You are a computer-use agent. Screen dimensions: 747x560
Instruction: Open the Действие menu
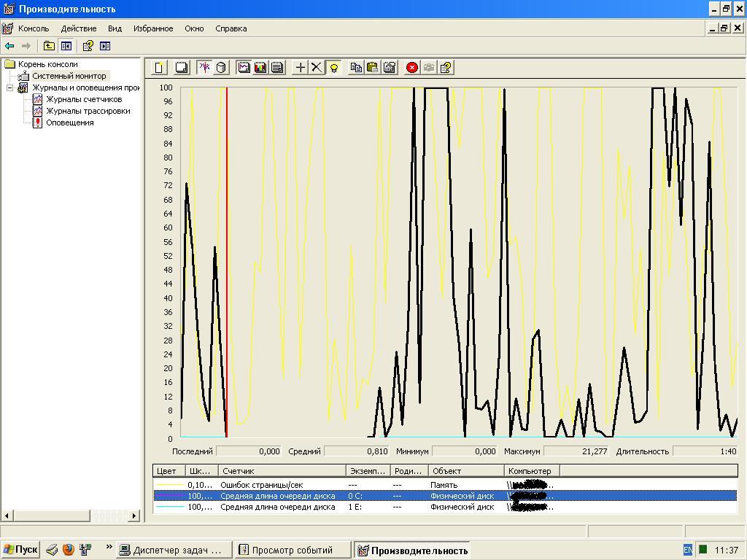click(78, 28)
